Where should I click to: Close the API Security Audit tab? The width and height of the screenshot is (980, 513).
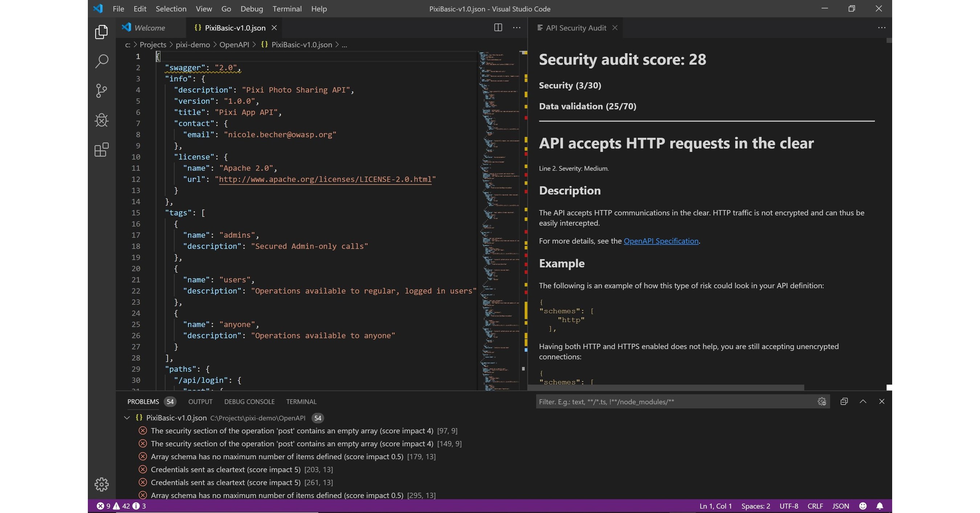[x=615, y=28]
